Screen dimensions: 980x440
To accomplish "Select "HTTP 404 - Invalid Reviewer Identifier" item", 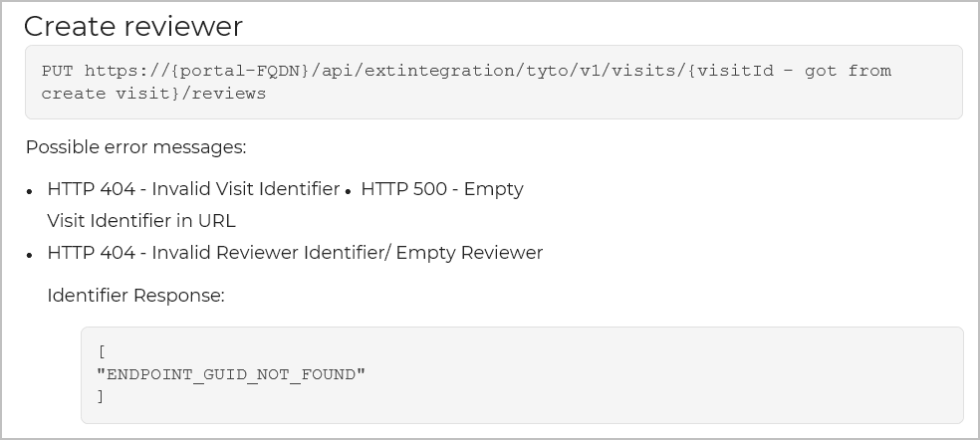I will [x=216, y=253].
